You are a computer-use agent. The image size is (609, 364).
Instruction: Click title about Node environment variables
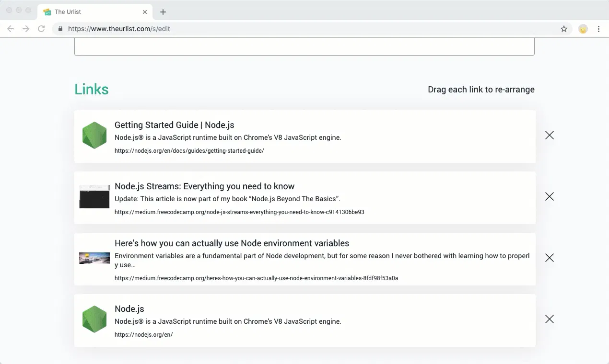tap(232, 243)
